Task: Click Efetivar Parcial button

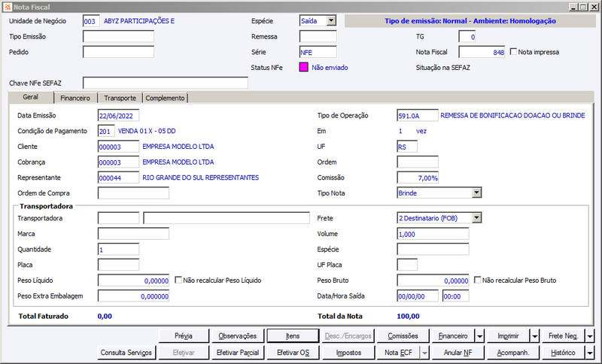Action: click(238, 353)
